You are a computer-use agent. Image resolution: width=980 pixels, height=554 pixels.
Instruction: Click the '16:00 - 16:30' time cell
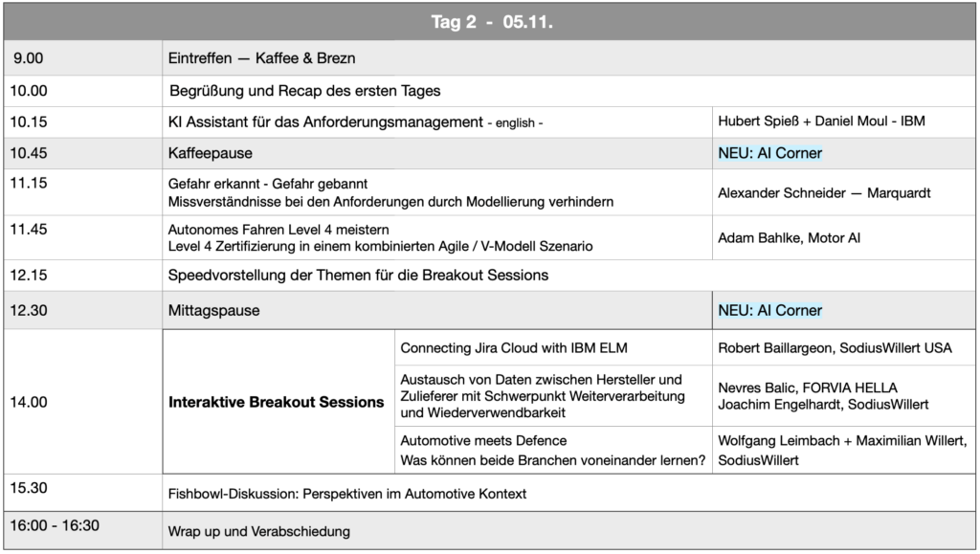click(55, 525)
